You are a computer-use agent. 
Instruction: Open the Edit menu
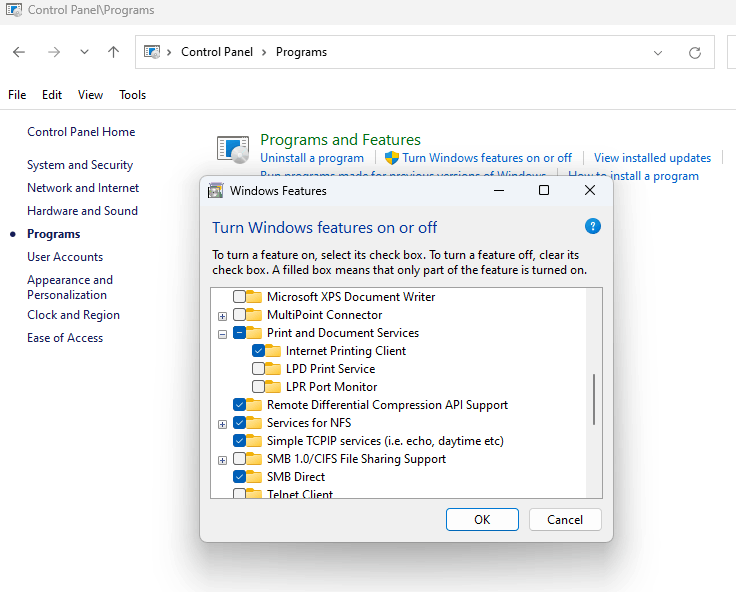point(52,95)
